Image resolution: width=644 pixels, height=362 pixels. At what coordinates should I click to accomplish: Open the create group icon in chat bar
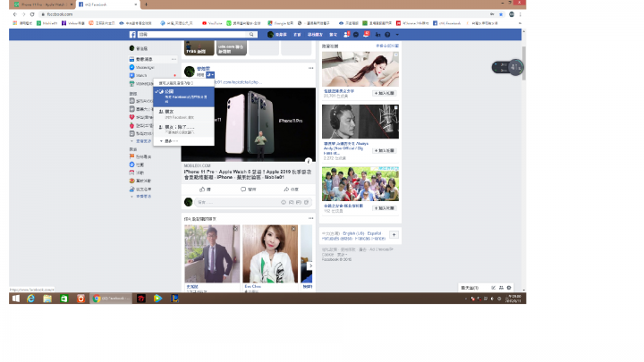pos(501,288)
